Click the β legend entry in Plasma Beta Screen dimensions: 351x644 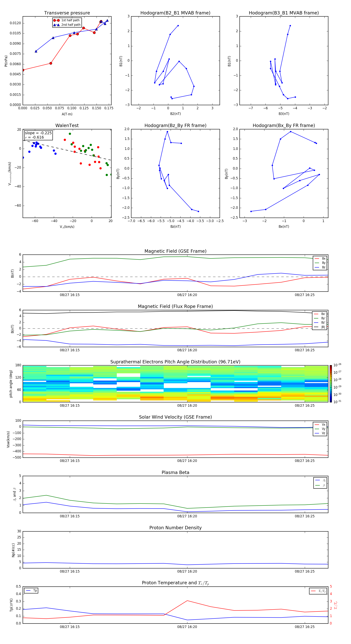point(320,485)
